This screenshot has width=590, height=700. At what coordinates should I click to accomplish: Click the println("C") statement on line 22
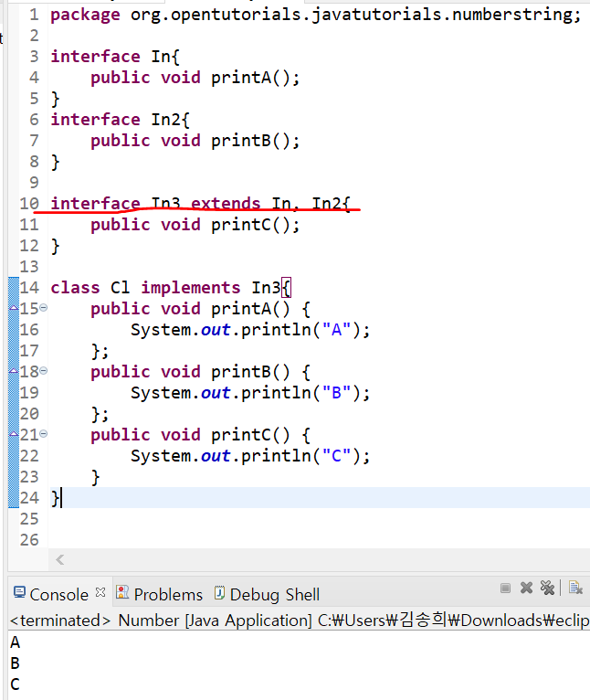coord(250,456)
